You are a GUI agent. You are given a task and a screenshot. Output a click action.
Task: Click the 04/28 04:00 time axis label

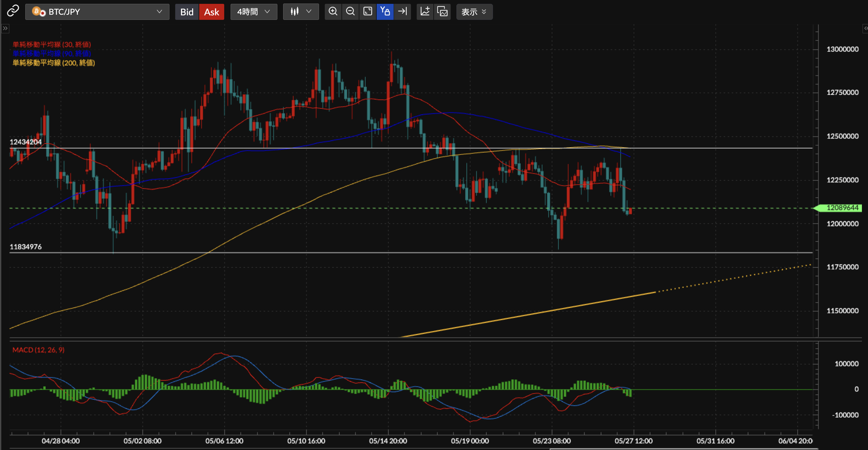pos(61,441)
